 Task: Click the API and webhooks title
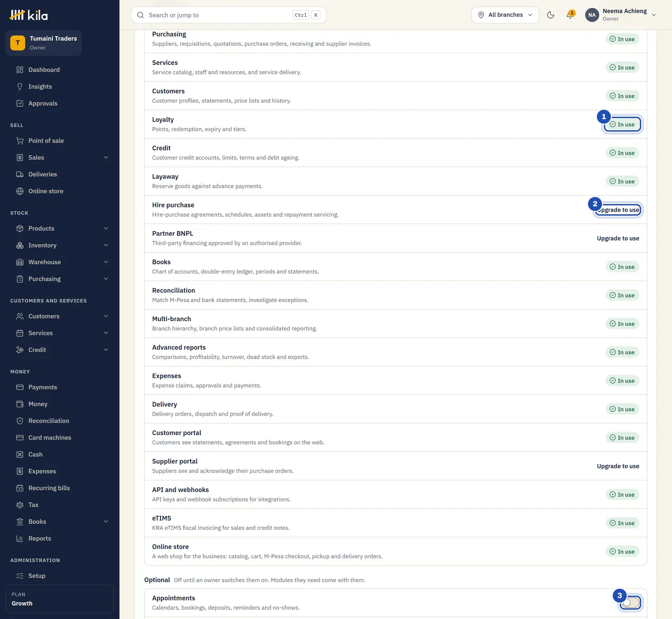181,490
